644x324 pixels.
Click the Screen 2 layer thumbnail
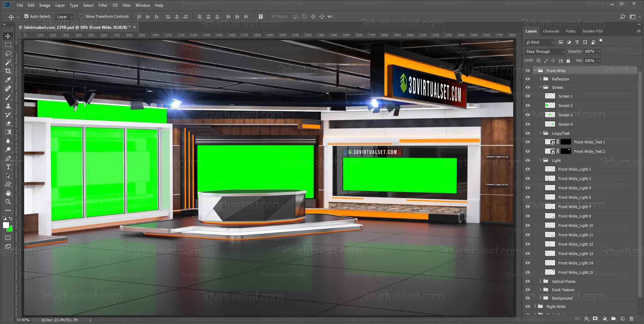click(550, 106)
